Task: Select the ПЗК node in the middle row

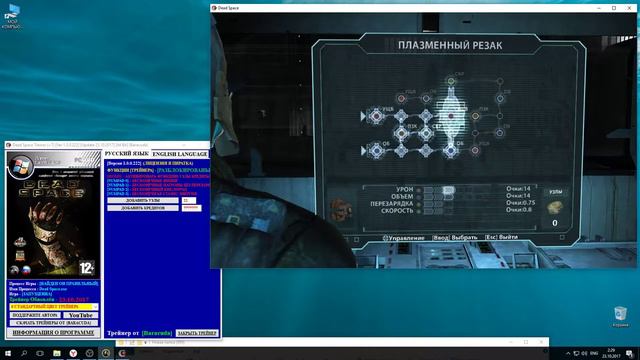Action: coord(401,133)
